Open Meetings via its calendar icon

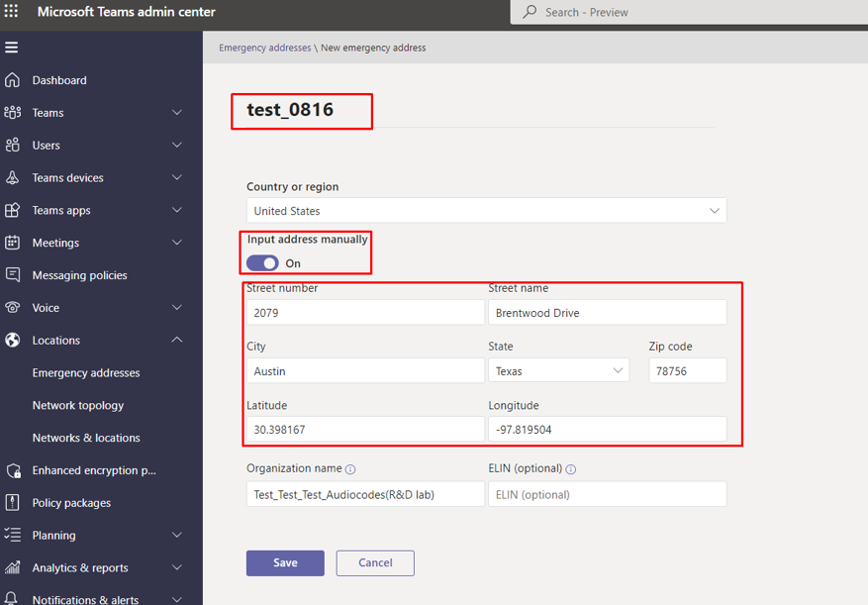(x=12, y=243)
